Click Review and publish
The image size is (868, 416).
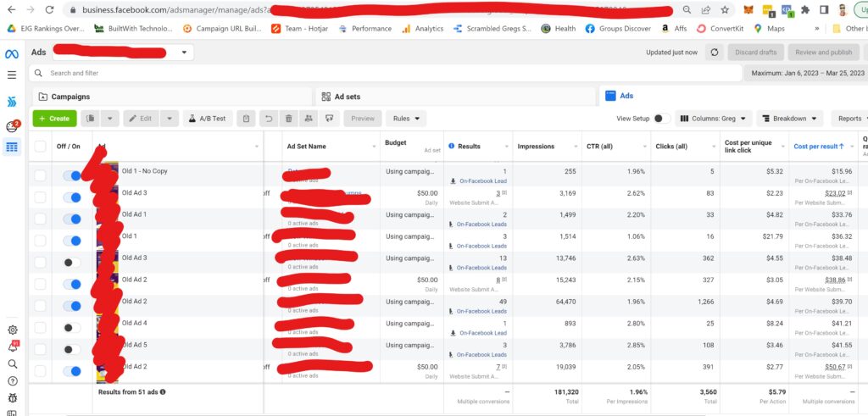pyautogui.click(x=823, y=53)
